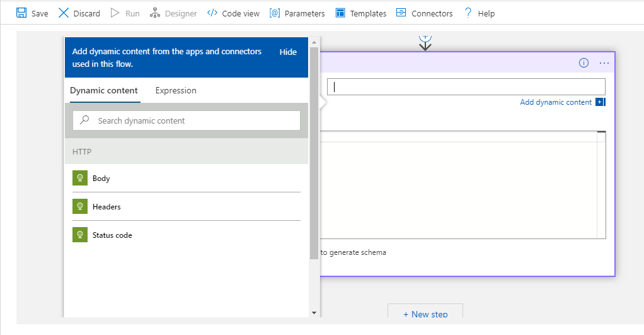Click the Help question mark icon
Screen dimensions: 644x335
coord(468,13)
